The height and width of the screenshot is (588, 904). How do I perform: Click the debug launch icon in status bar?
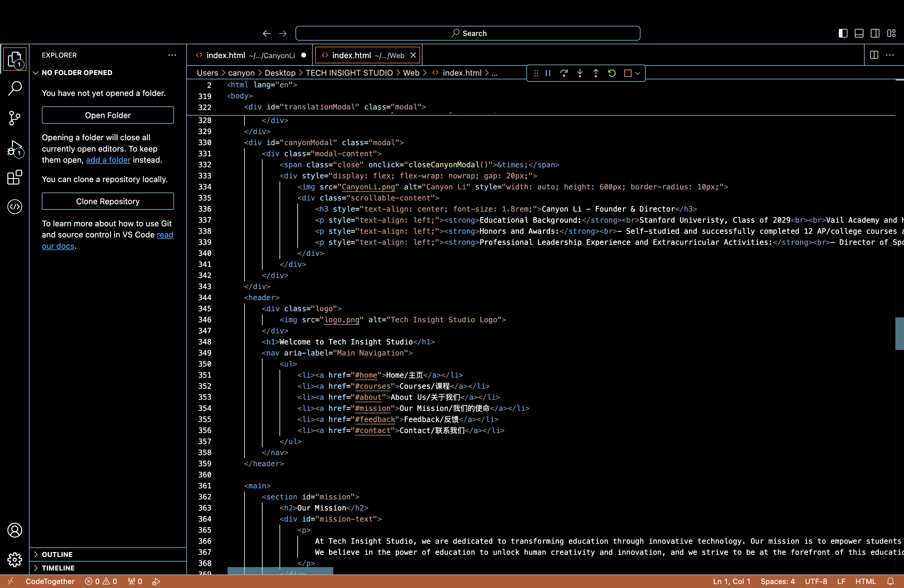click(x=156, y=581)
